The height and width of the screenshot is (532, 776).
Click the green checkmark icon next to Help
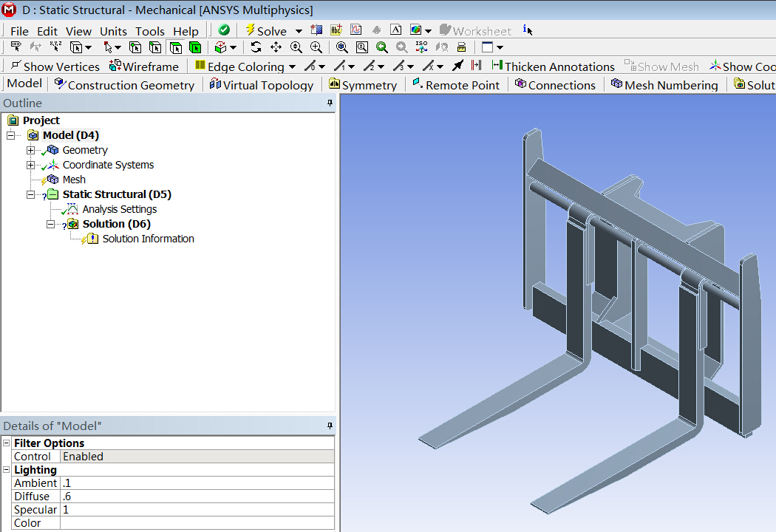224,30
